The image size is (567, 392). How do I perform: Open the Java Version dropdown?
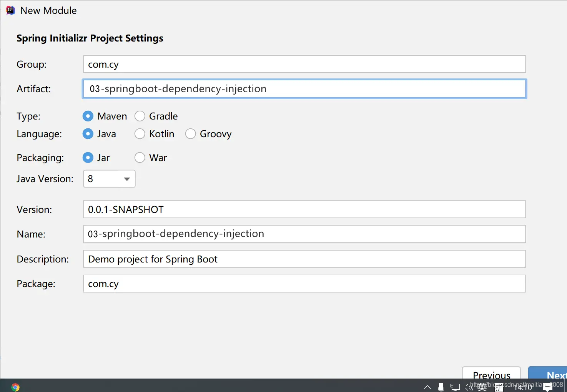(109, 179)
